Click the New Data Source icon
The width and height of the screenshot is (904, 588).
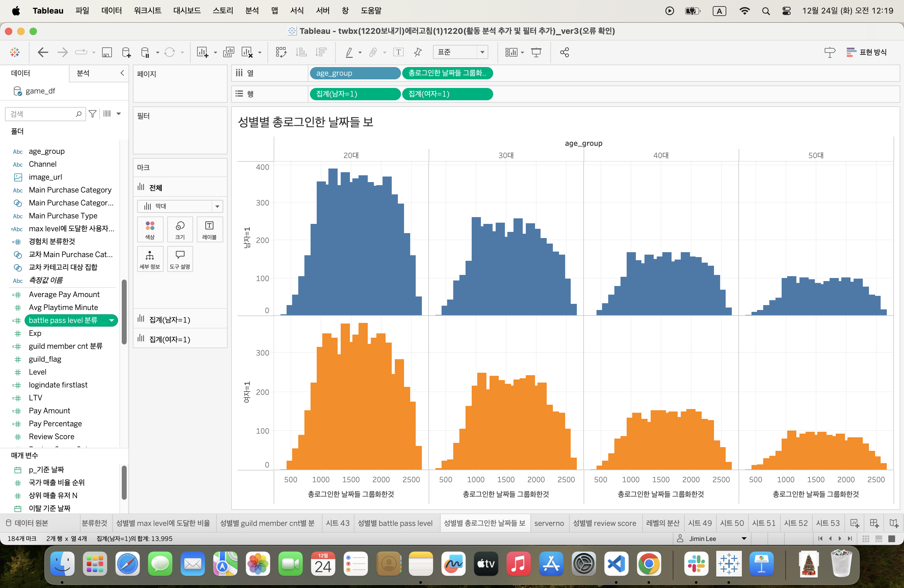tap(126, 52)
